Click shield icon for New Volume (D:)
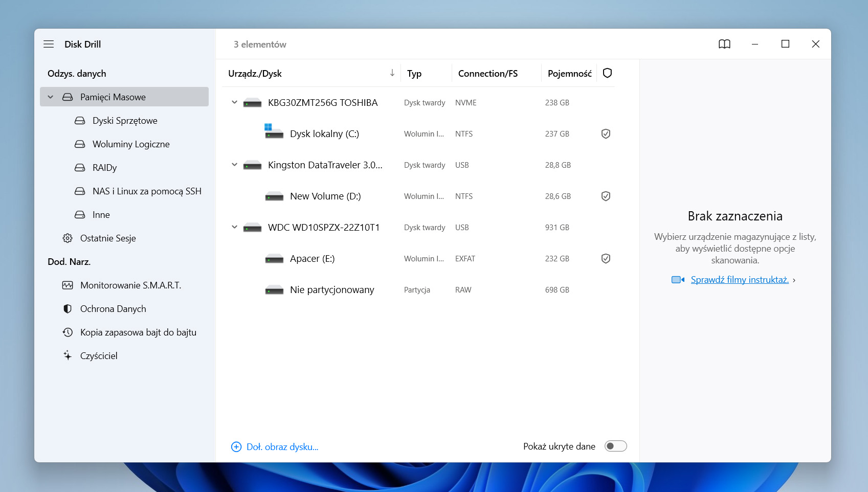Screen dimensions: 868x492 click(x=606, y=196)
